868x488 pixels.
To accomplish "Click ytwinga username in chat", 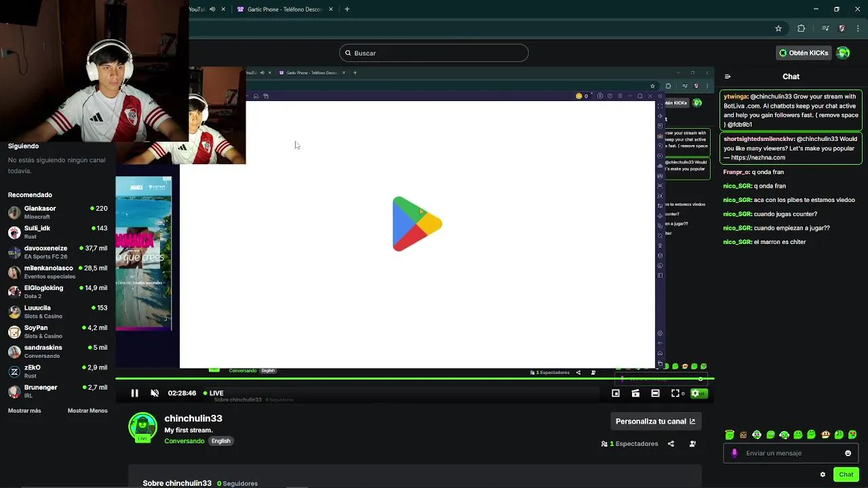I will tap(736, 97).
